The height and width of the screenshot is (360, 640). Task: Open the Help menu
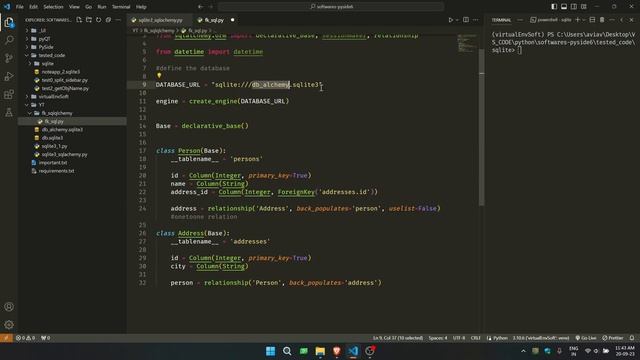click(x=141, y=7)
